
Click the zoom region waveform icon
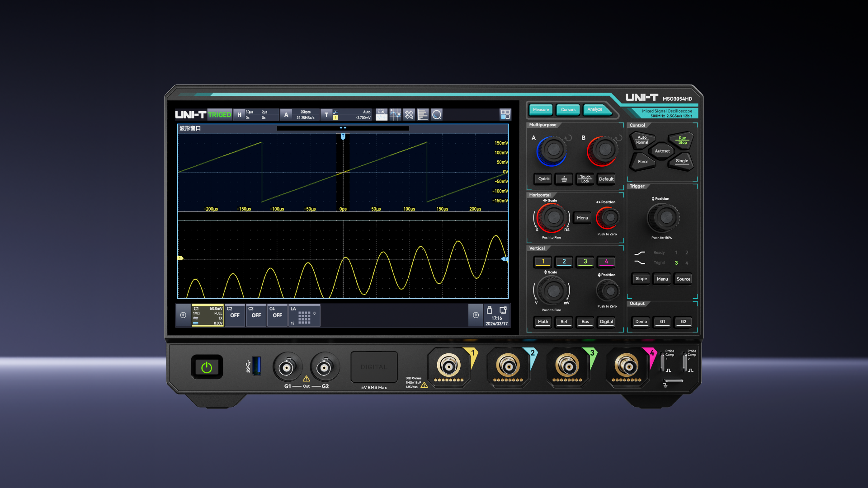pyautogui.click(x=382, y=115)
